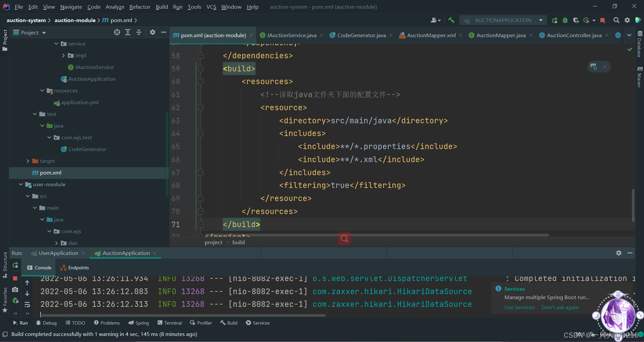Click the Use Services link
The width and height of the screenshot is (644, 342).
[x=519, y=307]
